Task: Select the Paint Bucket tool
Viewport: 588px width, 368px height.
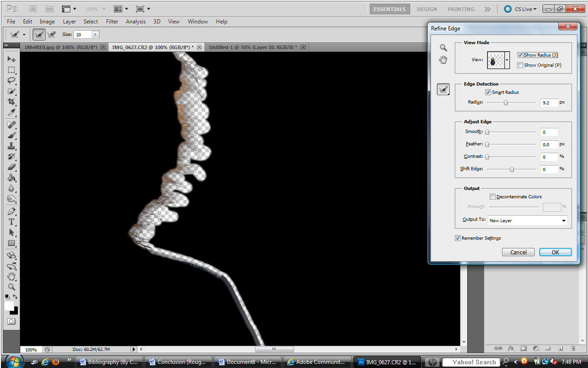Action: tap(11, 178)
